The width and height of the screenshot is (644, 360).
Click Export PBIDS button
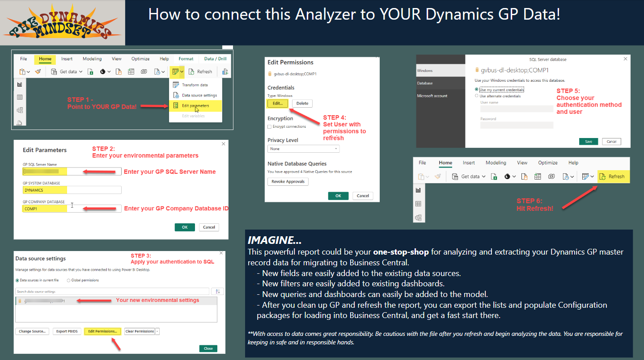[x=67, y=331]
